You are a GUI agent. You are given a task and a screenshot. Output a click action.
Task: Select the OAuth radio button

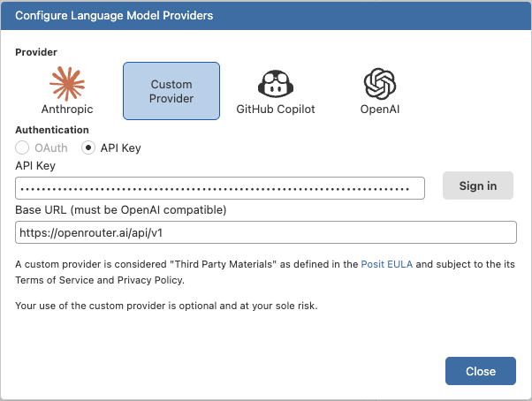pos(23,148)
